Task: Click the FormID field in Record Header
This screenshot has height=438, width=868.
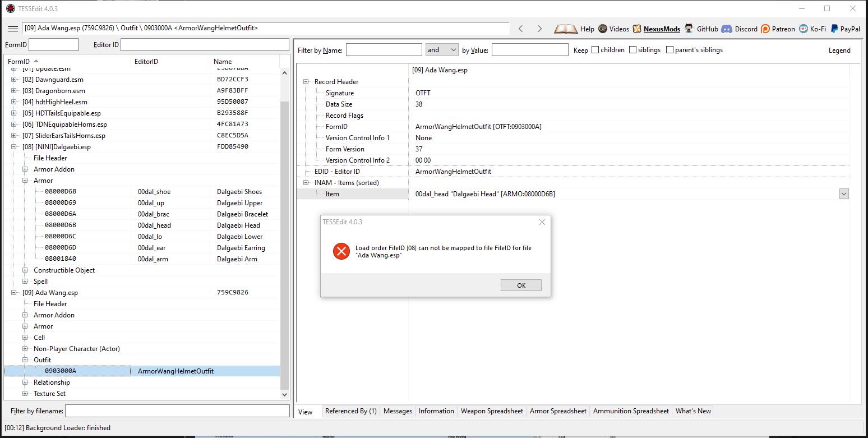Action: tap(572, 127)
